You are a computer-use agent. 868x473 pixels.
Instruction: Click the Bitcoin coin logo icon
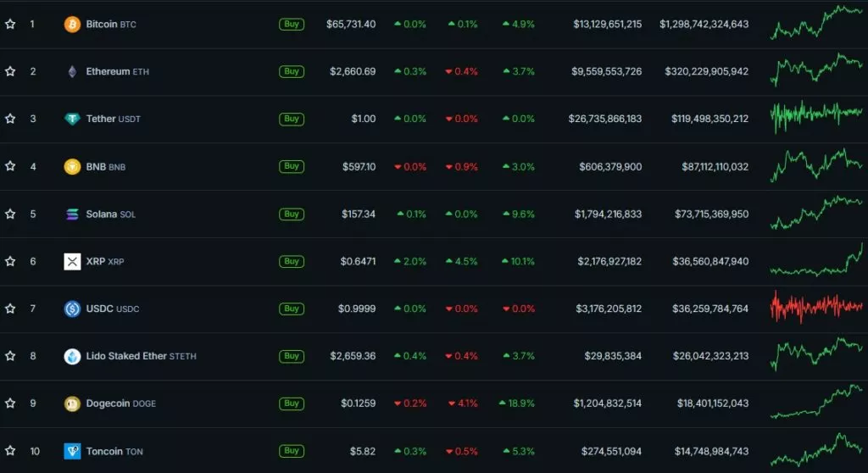pyautogui.click(x=72, y=25)
